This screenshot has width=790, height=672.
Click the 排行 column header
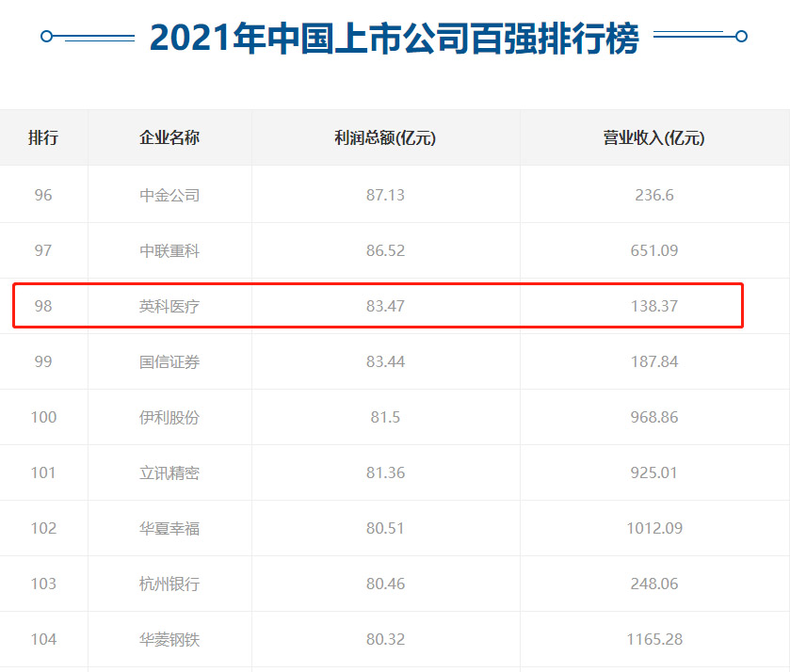click(x=43, y=137)
